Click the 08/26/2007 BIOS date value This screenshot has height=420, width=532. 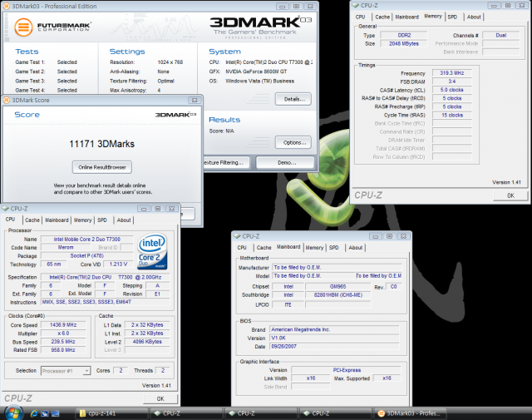coord(334,346)
